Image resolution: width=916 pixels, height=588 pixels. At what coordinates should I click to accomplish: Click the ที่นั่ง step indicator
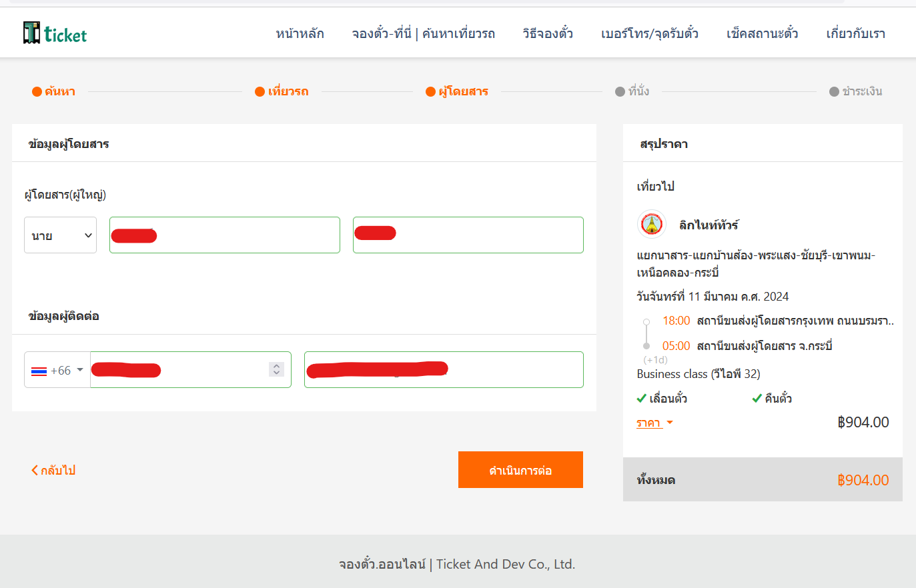[632, 91]
